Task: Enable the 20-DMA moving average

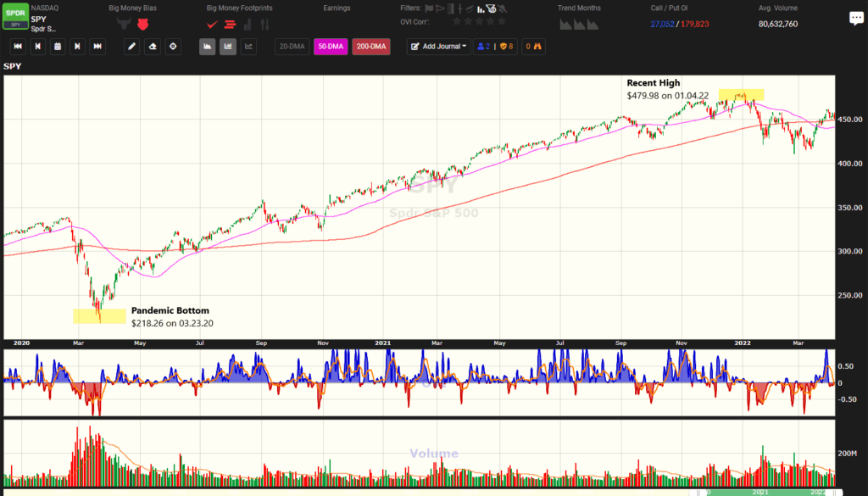Action: (x=292, y=47)
